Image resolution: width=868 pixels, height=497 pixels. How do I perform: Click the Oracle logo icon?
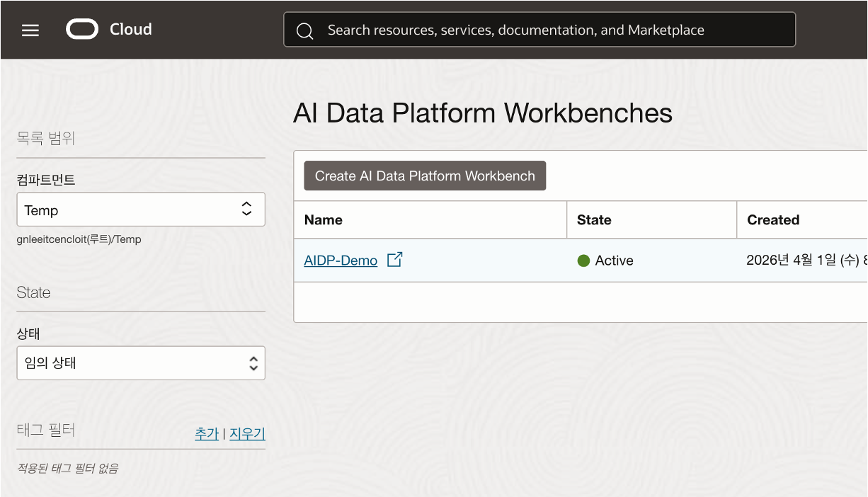[x=82, y=30]
